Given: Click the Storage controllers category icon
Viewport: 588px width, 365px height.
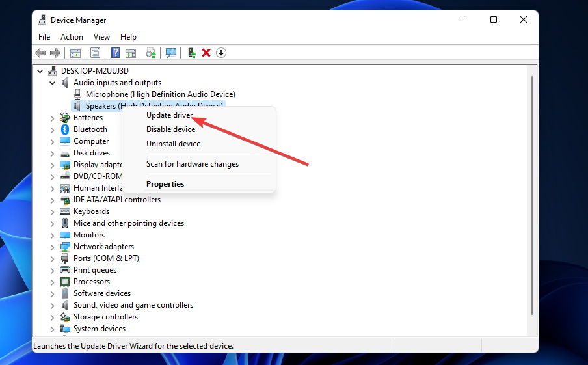Looking at the screenshot, I should (65, 317).
